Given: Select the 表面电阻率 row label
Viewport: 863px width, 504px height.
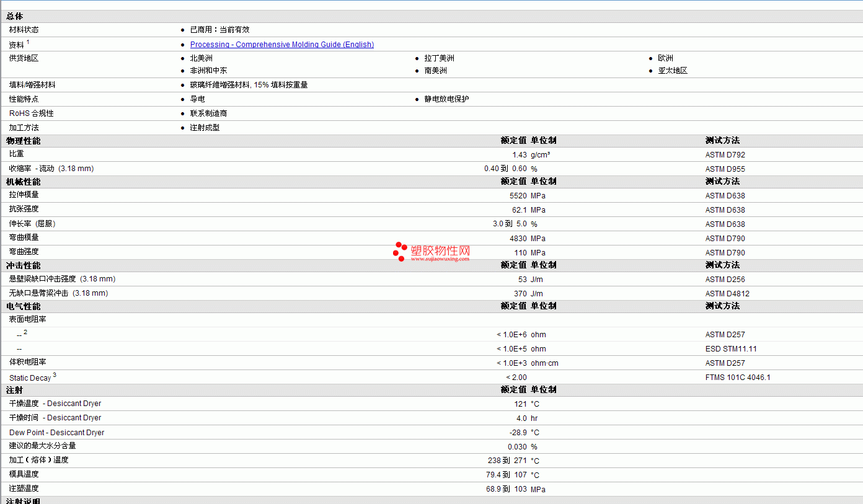Looking at the screenshot, I should point(28,319).
